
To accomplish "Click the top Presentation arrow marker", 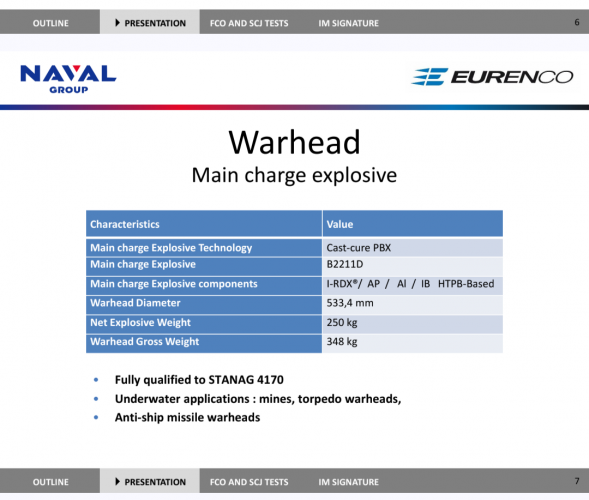I will [118, 23].
